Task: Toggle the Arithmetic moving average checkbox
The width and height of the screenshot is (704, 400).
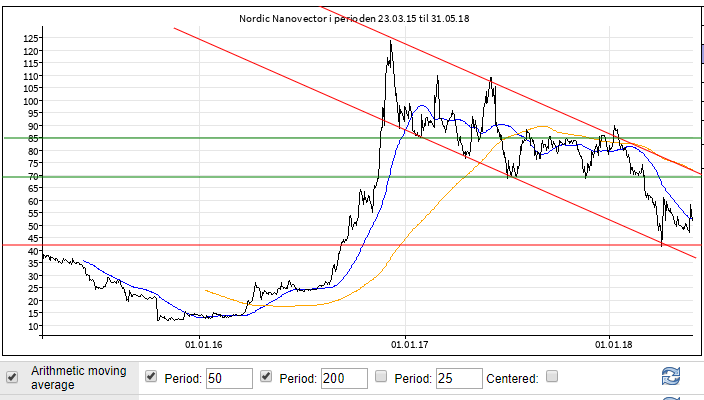Action: 12,377
